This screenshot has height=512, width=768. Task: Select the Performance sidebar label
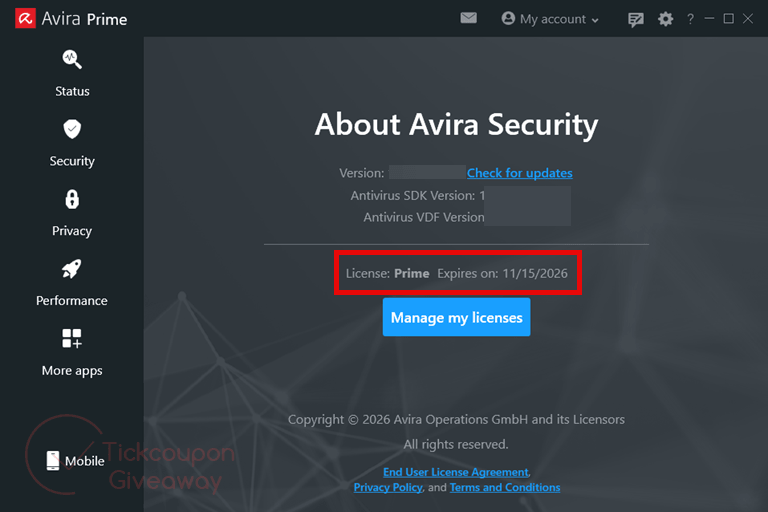coord(72,300)
